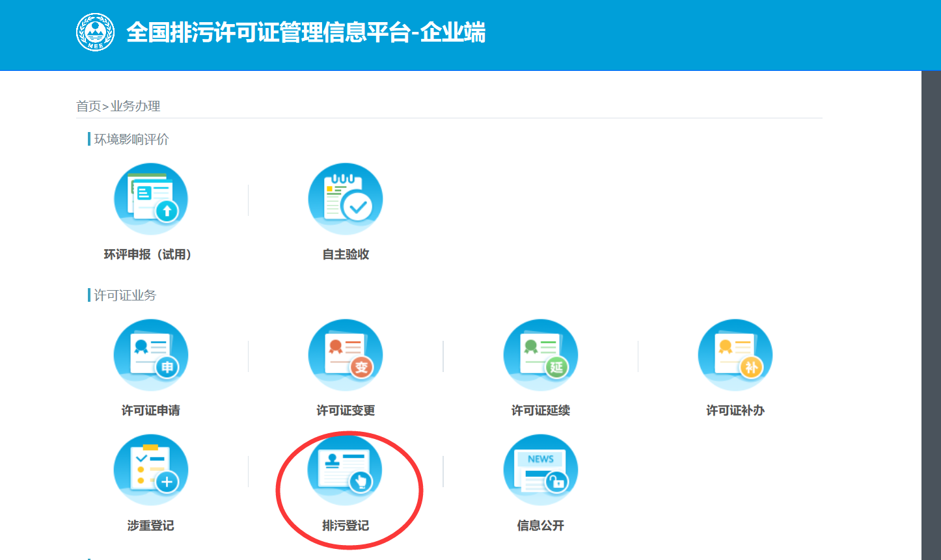The image size is (941, 560).
Task: Open the 自主验收 calendar icon
Action: (x=346, y=199)
